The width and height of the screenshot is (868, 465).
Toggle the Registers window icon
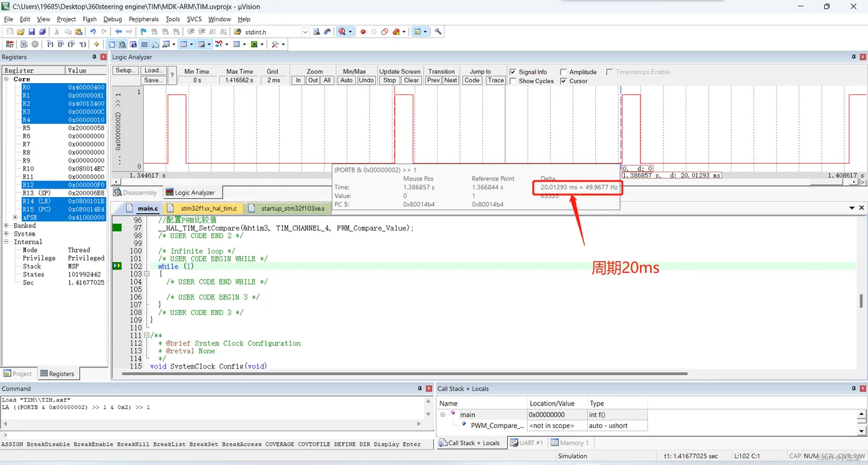click(144, 45)
